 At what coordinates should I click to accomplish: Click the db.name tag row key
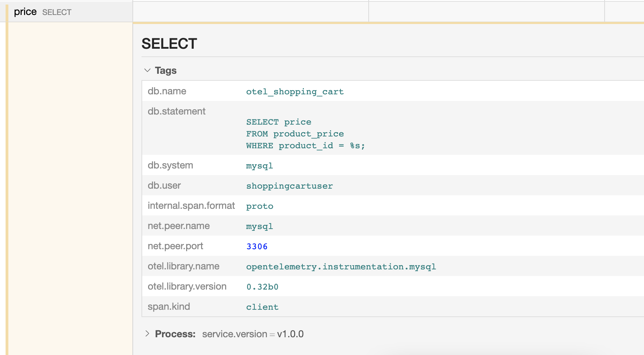click(167, 91)
